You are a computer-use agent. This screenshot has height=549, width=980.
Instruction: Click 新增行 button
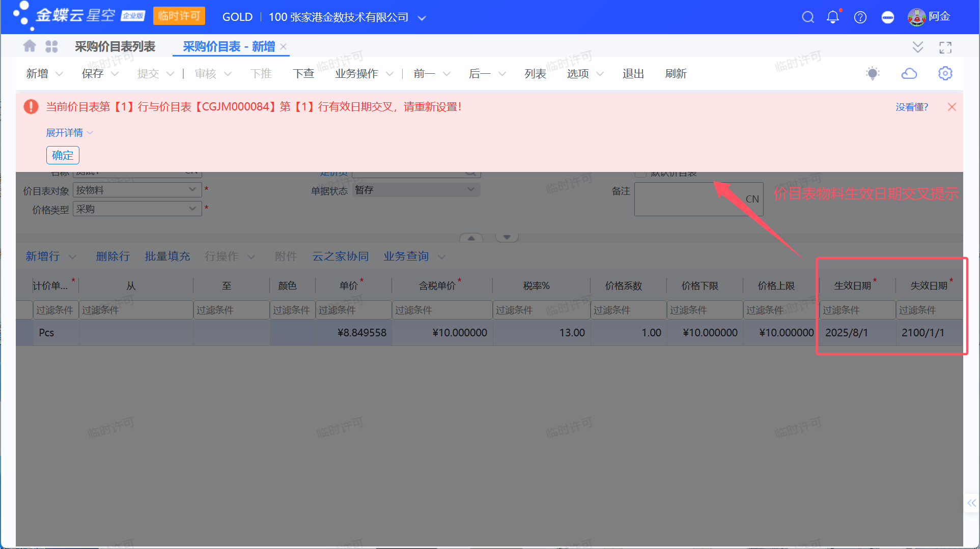tap(43, 256)
